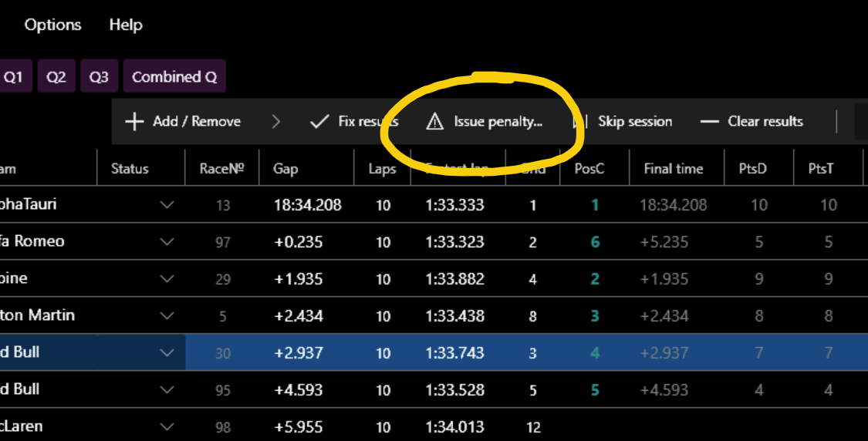Click the PosC column header
The image size is (868, 441).
589,169
